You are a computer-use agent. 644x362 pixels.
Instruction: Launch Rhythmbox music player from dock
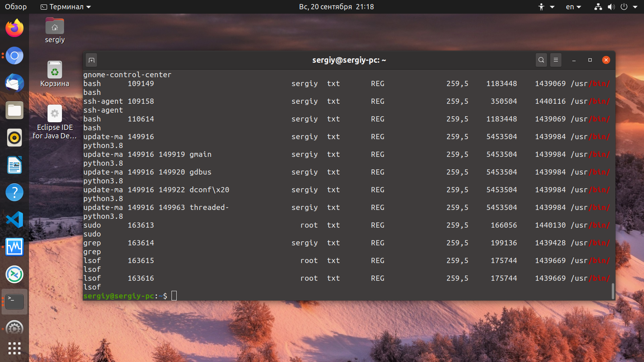coord(14,138)
